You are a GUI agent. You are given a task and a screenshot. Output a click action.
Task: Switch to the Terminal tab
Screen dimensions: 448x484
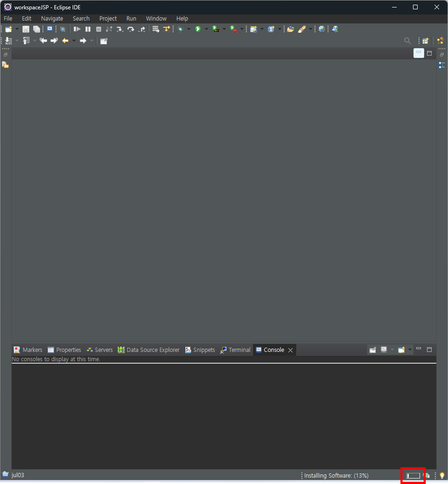235,350
